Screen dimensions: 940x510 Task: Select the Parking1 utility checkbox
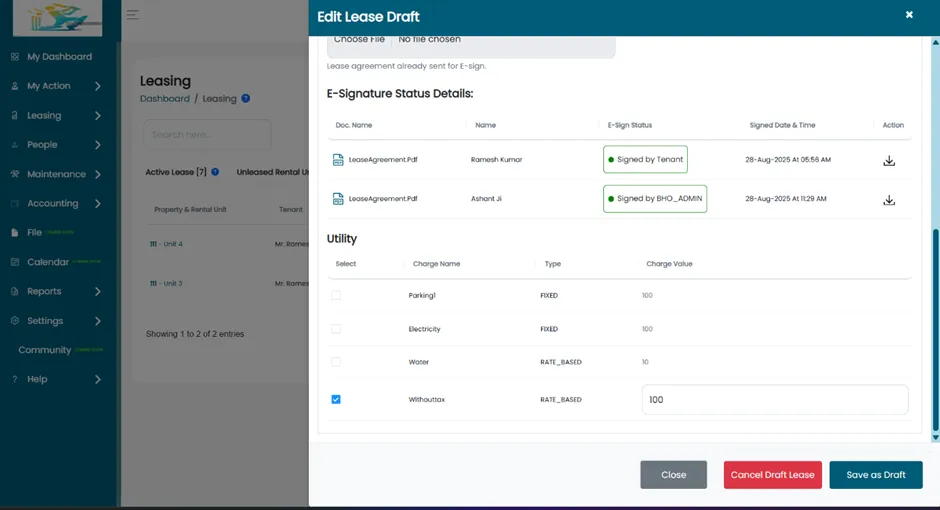(336, 295)
